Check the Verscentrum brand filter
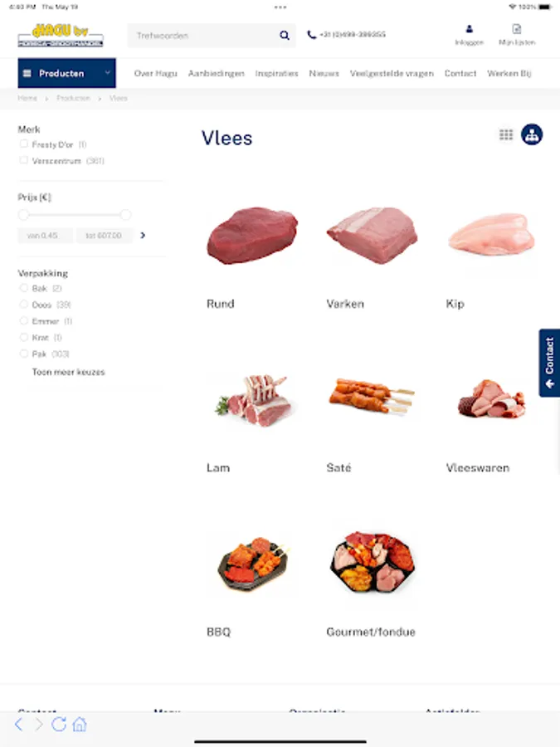 pos(23,160)
